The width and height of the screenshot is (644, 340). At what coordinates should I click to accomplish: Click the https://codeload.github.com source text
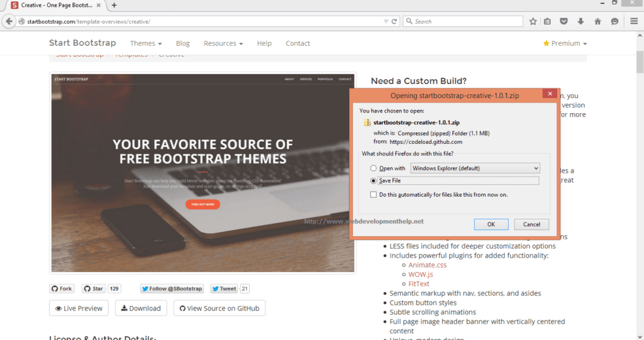point(426,141)
